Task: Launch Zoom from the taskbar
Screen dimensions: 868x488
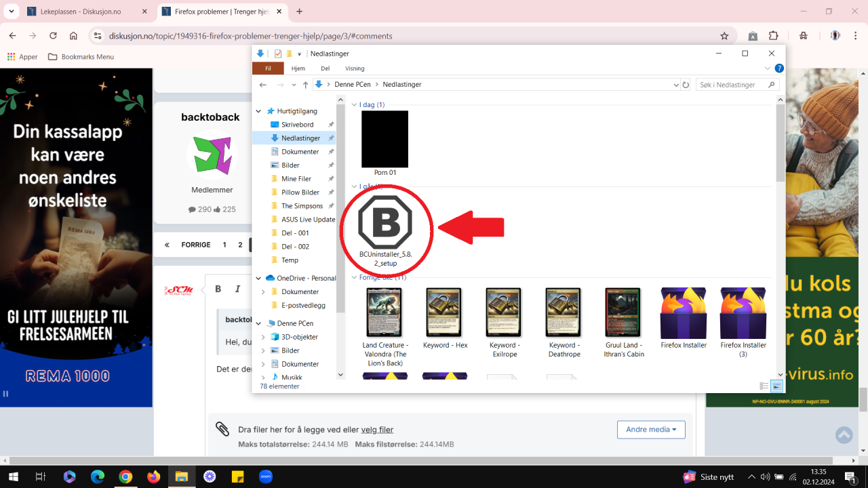Action: point(265,476)
